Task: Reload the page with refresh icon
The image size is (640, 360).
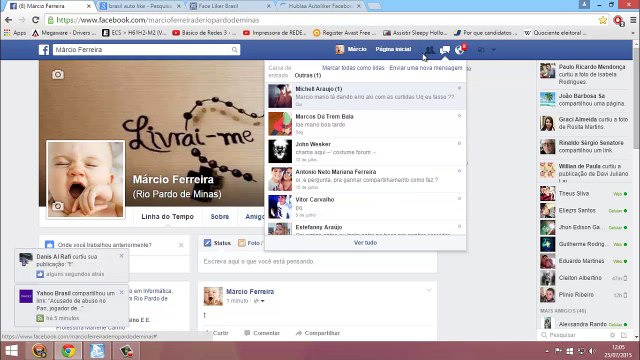Action: point(36,20)
